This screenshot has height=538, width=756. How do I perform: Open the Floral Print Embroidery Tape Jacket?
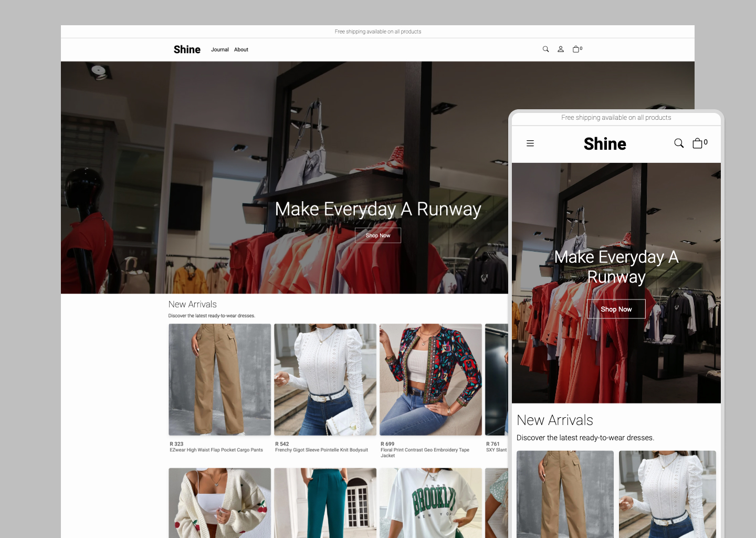(430, 379)
